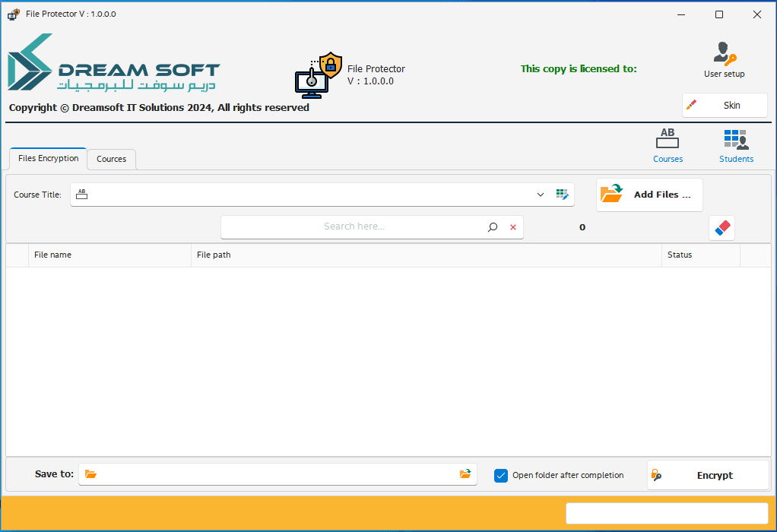
Task: Clear search with red X icon
Action: (x=513, y=227)
